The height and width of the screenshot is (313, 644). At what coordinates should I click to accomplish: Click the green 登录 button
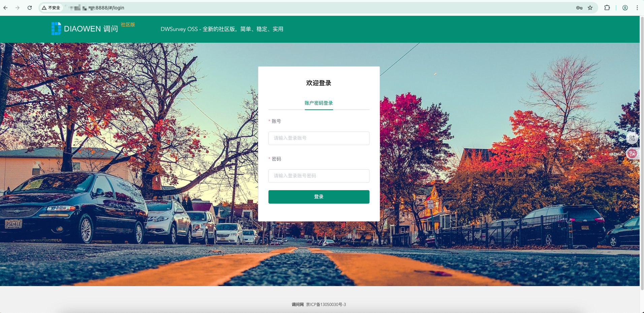click(x=319, y=197)
